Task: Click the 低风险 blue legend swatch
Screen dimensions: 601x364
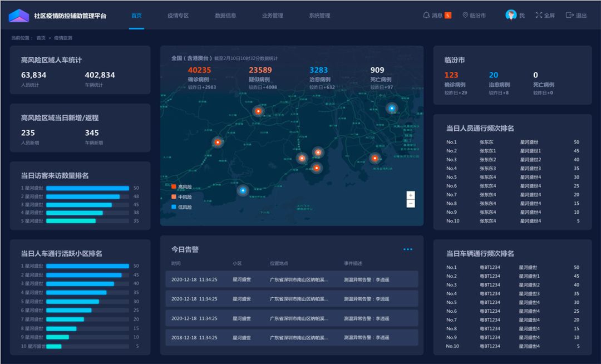Action: 174,206
